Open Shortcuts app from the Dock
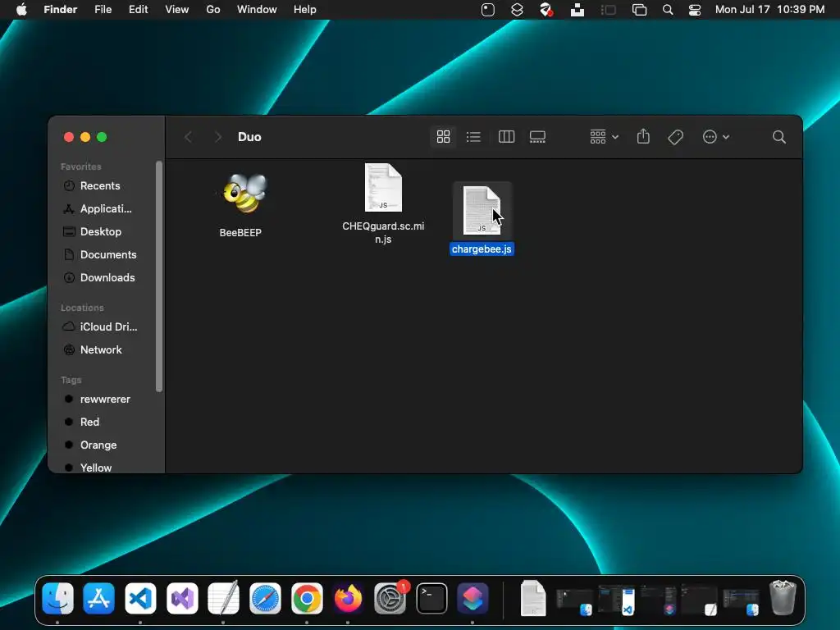This screenshot has height=630, width=840. pos(472,598)
